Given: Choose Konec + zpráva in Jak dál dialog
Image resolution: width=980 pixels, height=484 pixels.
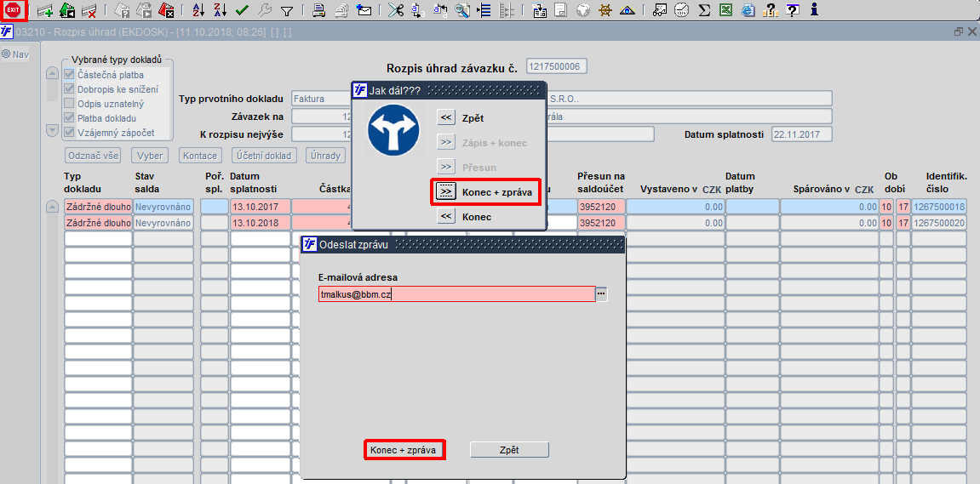Looking at the screenshot, I should (445, 191).
